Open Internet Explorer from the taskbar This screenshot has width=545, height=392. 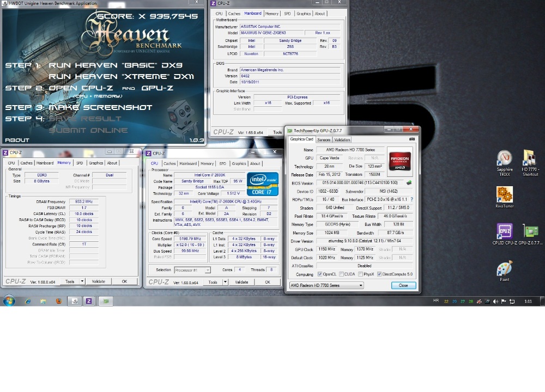pos(28,301)
